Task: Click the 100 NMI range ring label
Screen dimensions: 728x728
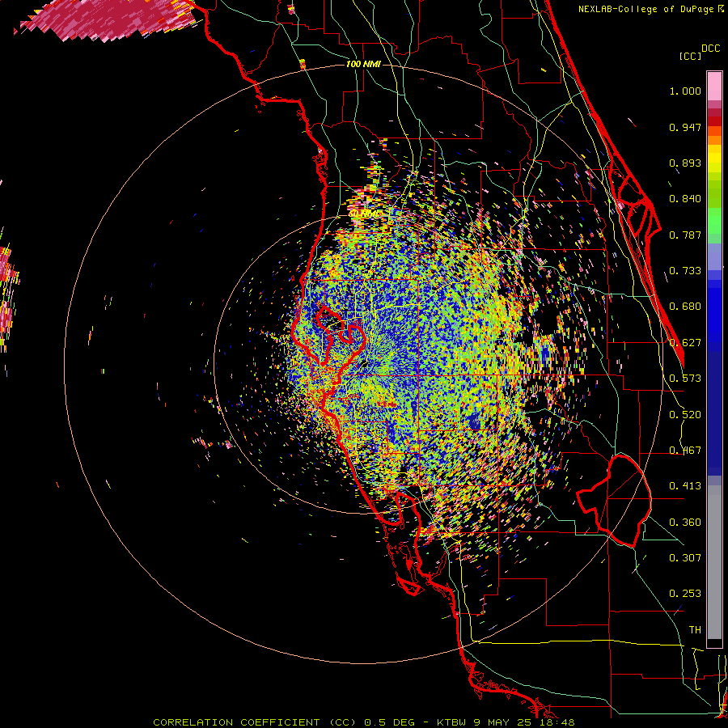Action: 363,64
